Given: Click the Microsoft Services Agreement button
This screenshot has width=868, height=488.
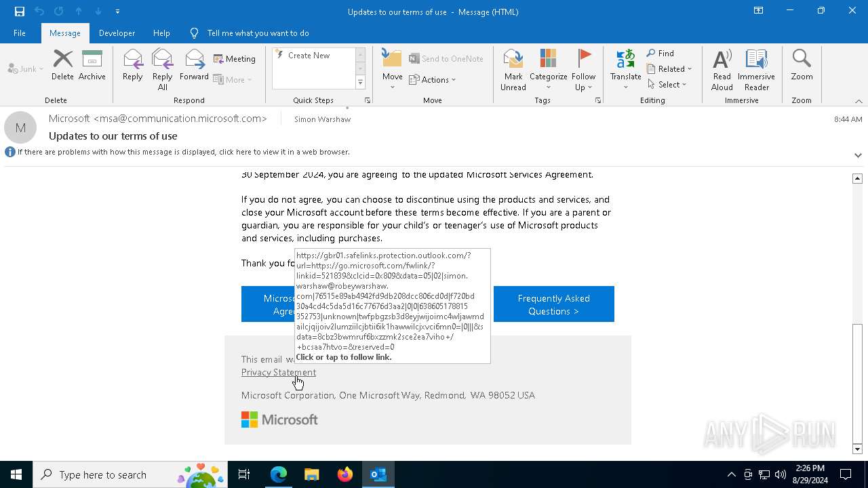Looking at the screenshot, I should (269, 304).
